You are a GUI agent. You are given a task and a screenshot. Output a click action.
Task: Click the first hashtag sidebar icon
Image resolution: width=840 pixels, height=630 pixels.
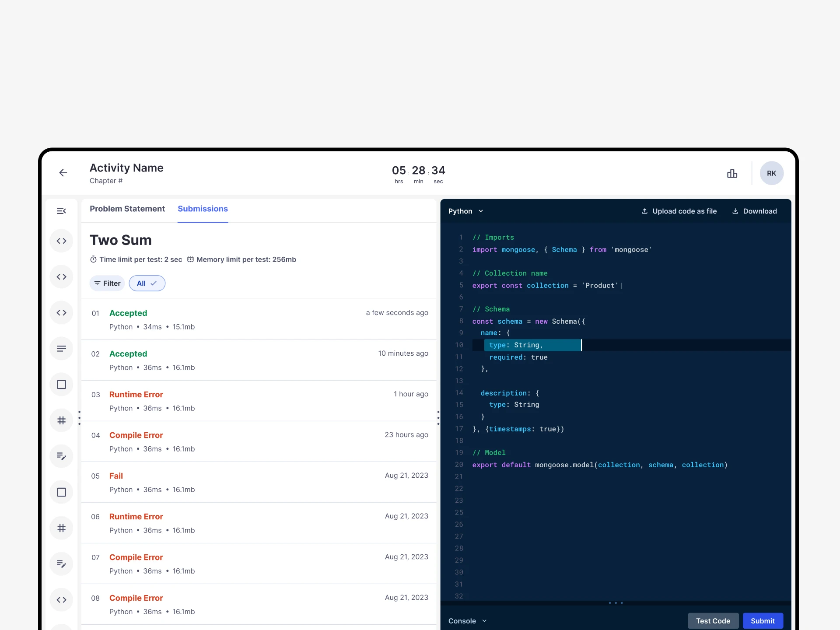pos(61,420)
